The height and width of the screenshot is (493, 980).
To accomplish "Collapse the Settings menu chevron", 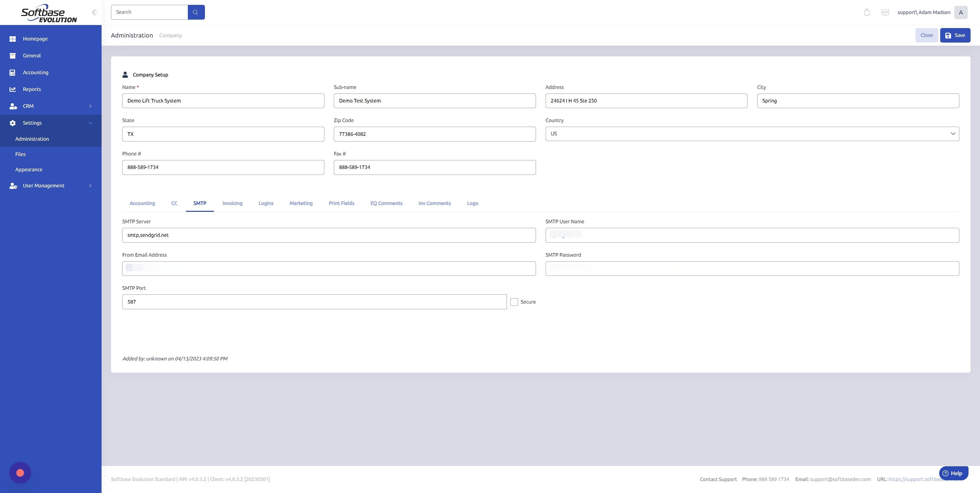I will pyautogui.click(x=91, y=123).
